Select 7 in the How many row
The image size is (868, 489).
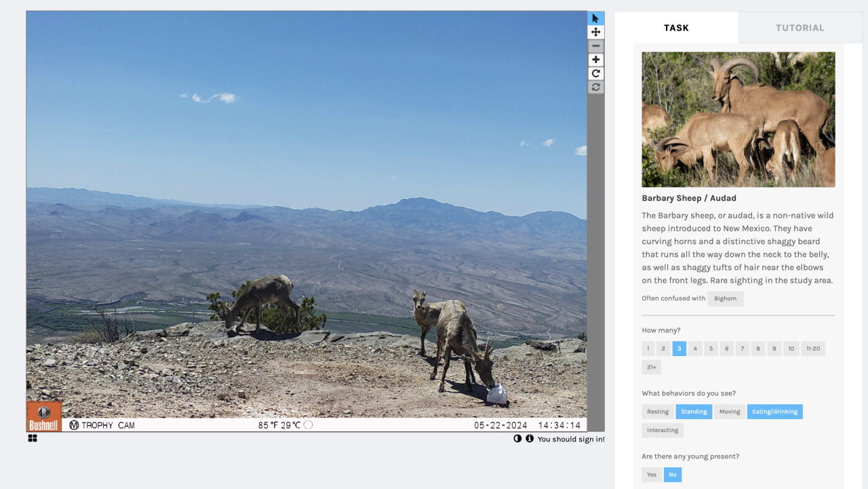(743, 349)
